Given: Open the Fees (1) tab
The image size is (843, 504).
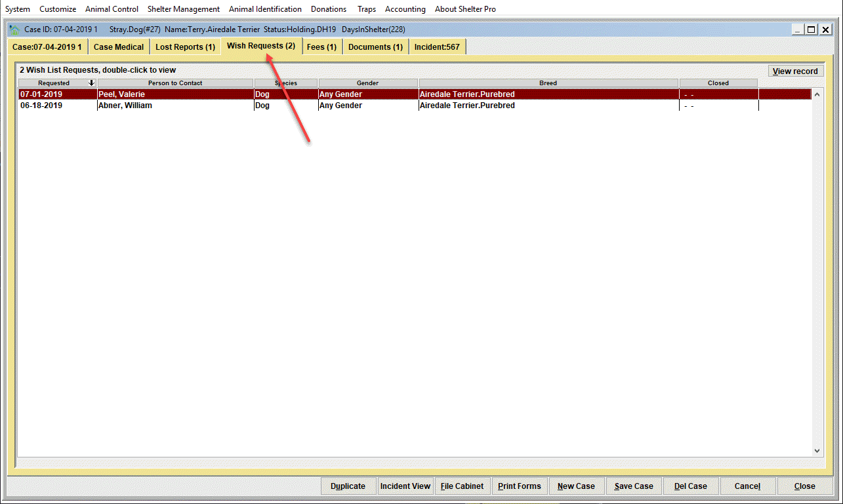Looking at the screenshot, I should click(321, 47).
